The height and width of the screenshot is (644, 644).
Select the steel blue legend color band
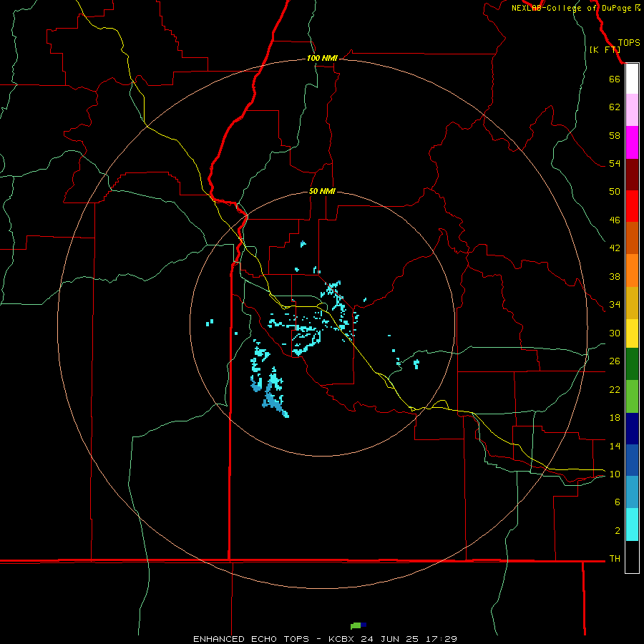632,492
